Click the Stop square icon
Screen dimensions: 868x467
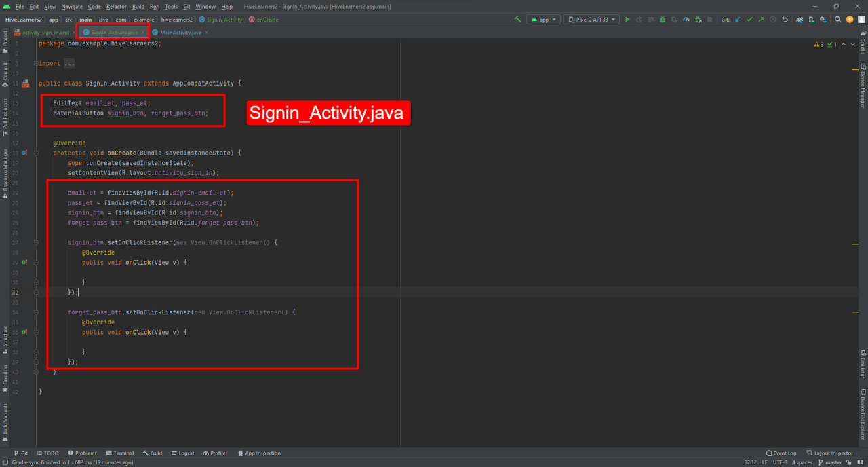tap(710, 20)
